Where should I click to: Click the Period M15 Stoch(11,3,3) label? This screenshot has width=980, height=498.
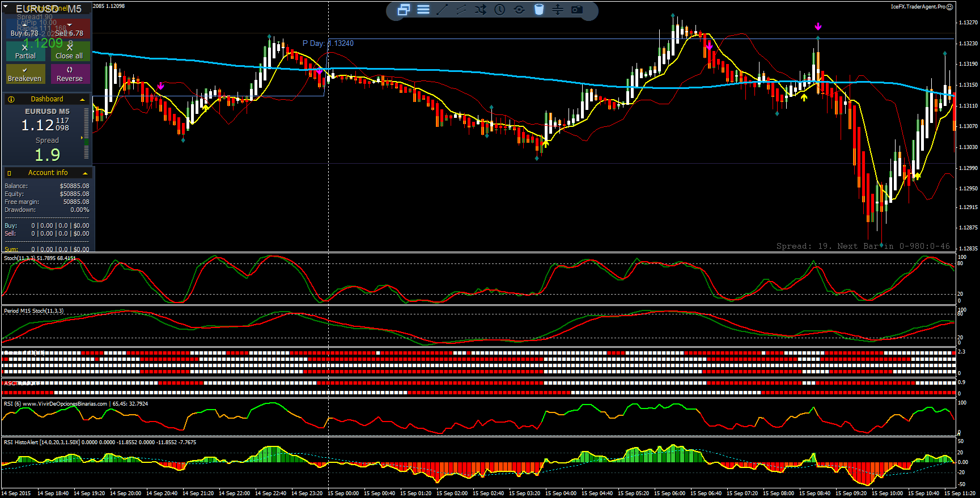click(x=33, y=311)
